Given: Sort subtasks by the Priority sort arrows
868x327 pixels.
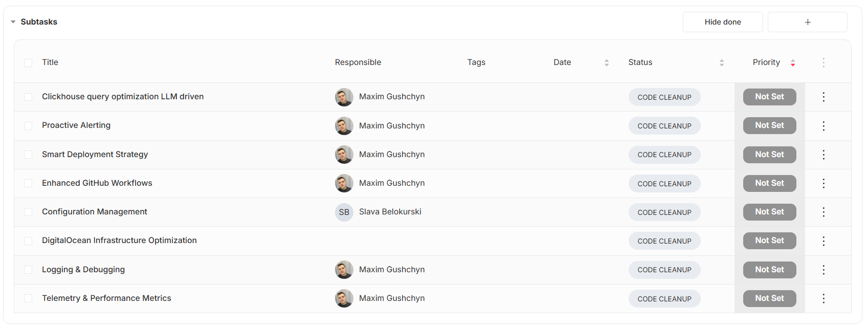Looking at the screenshot, I should [x=793, y=63].
